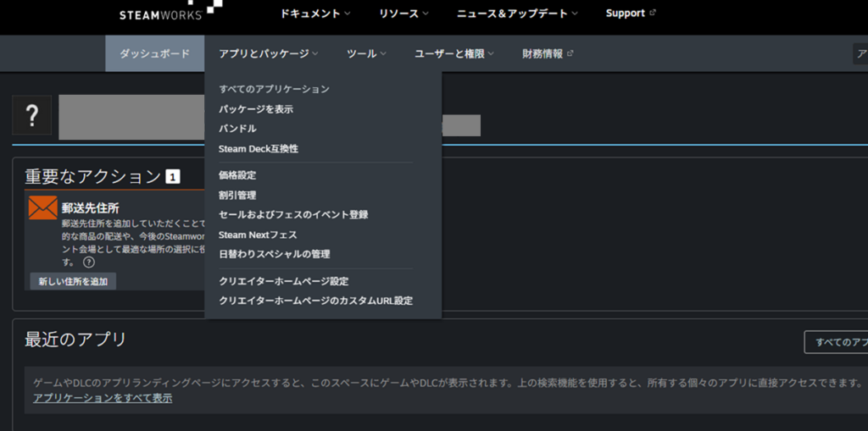Click the orange envelope mail icon
This screenshot has width=868, height=431.
tap(42, 208)
